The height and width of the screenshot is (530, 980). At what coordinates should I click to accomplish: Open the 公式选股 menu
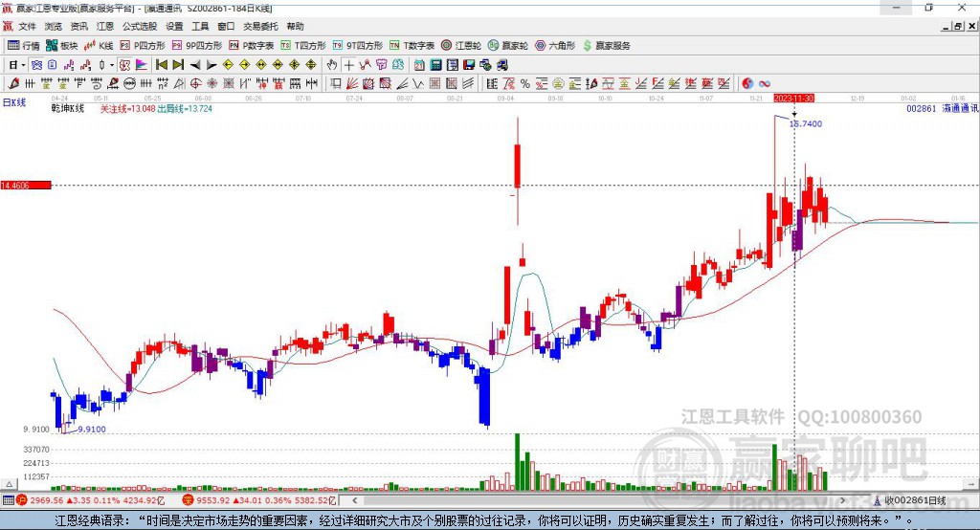click(x=140, y=26)
